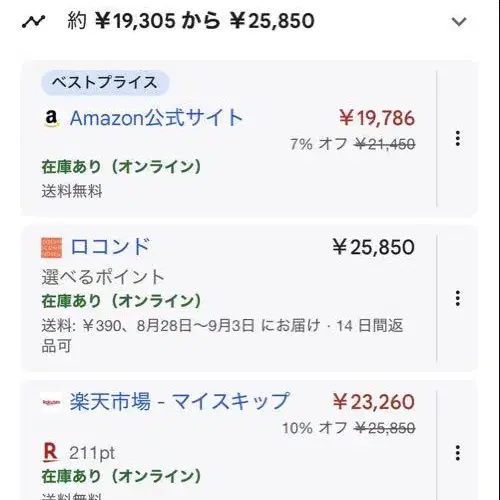The width and height of the screenshot is (500, 500).
Task: Click the 7% オフ discount label
Action: tap(319, 144)
